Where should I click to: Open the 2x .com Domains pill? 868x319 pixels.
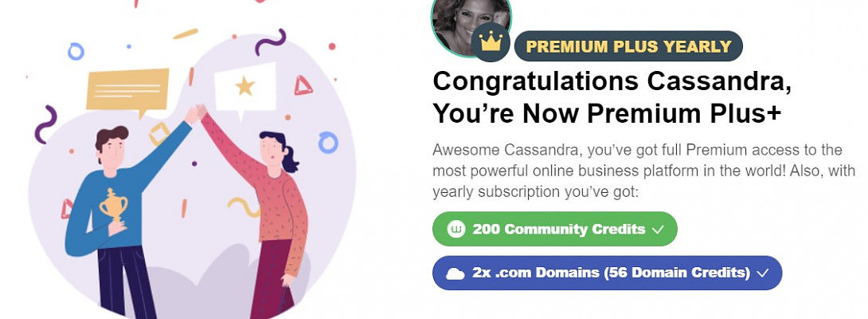607,273
